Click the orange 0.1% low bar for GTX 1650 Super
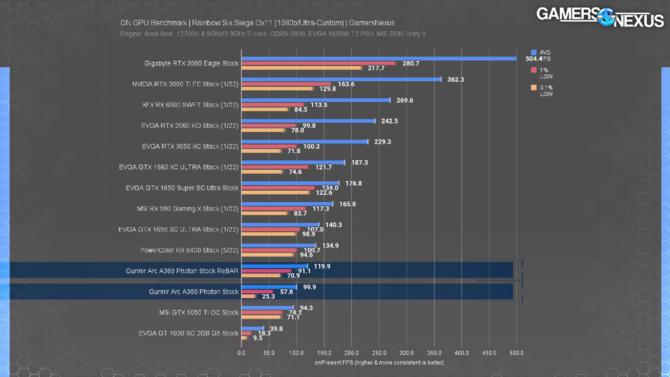Image resolution: width=670 pixels, height=377 pixels. coord(275,192)
